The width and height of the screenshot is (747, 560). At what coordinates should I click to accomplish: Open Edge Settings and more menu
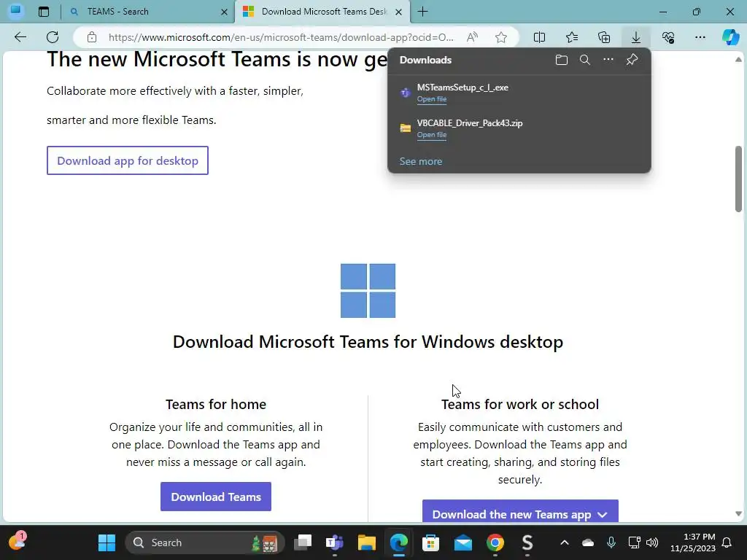coord(700,37)
